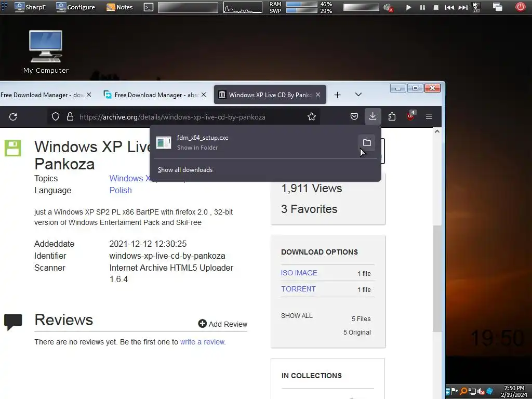Click the fdm_x64_setup.exe file icon
The width and height of the screenshot is (532, 399).
[x=164, y=142]
